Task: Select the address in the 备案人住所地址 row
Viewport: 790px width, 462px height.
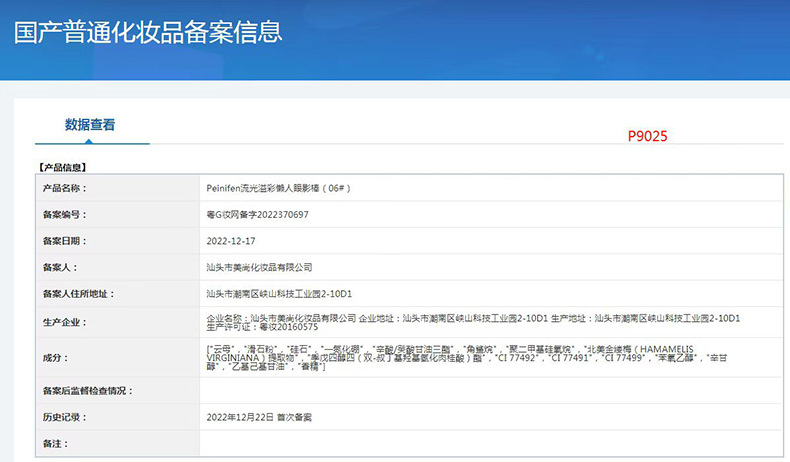Action: pyautogui.click(x=279, y=294)
